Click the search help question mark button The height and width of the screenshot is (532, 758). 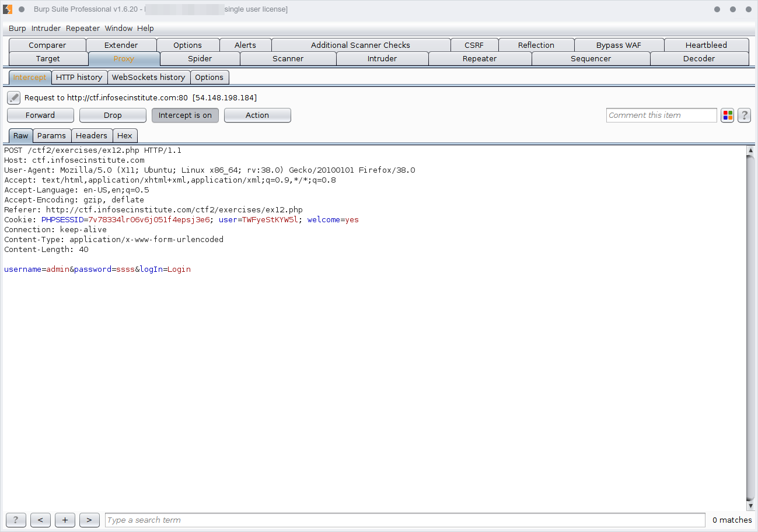[x=16, y=520]
